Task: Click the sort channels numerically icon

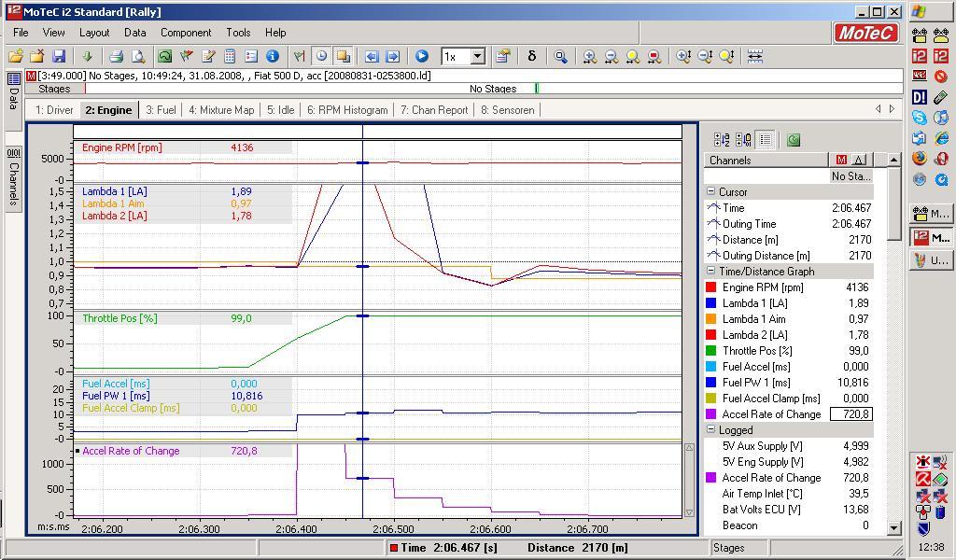Action: 743,140
